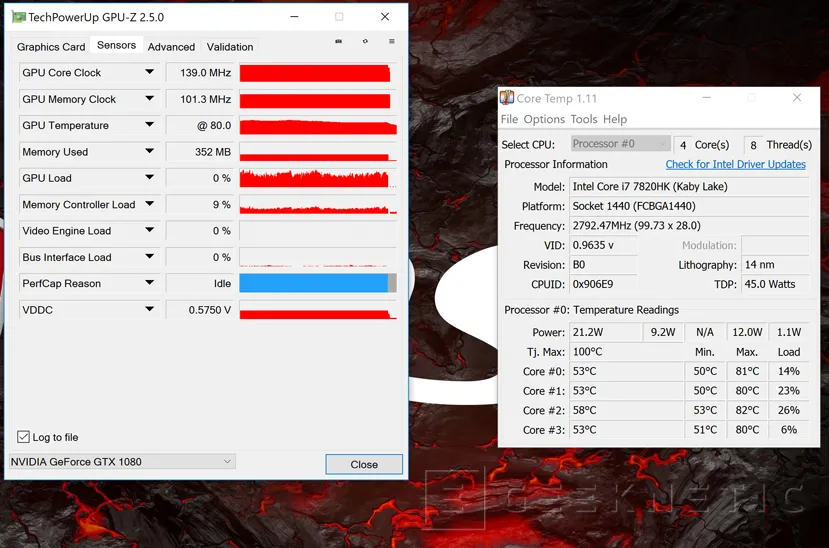Minimize the Core Temp window
Image resolution: width=829 pixels, height=548 pixels.
pyautogui.click(x=706, y=98)
